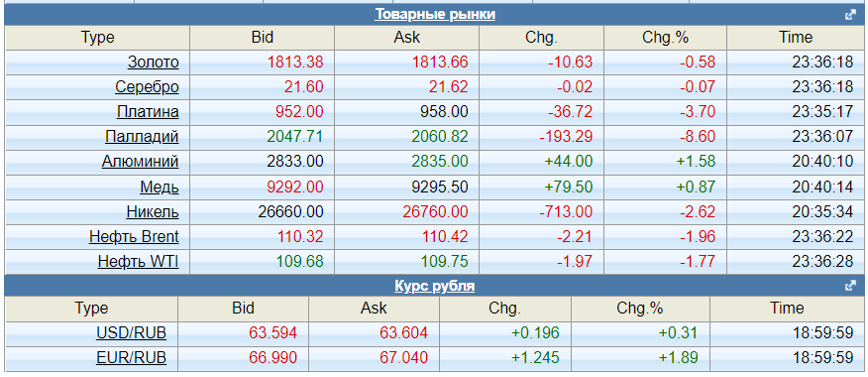Expand the Товарные рынки table with the arrow icon

[851, 15]
